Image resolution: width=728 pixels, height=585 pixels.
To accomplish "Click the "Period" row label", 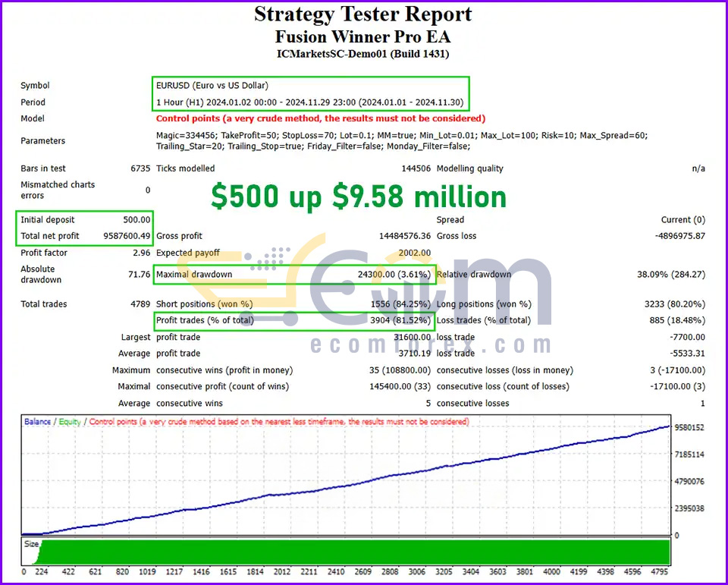I will (x=33, y=102).
